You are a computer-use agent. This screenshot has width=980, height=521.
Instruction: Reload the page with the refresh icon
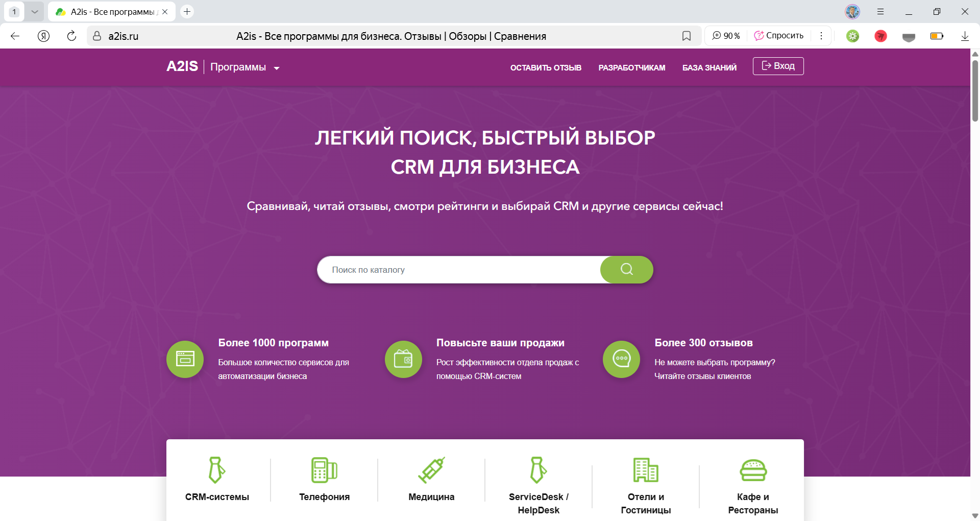71,36
